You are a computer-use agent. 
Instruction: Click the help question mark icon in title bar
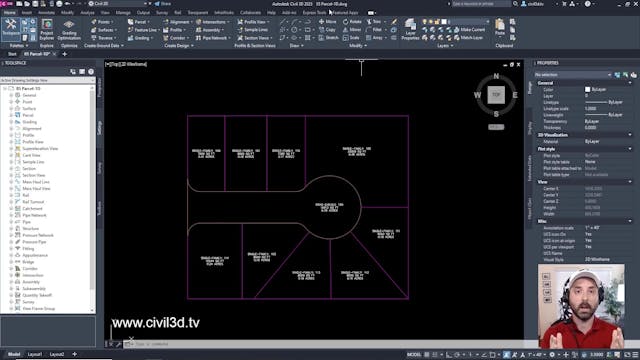(x=587, y=4)
